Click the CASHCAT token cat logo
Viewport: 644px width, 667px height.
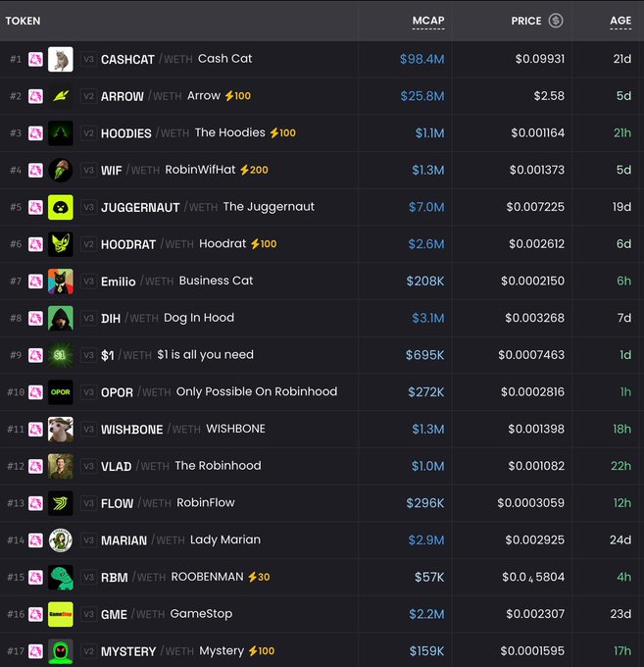click(61, 59)
